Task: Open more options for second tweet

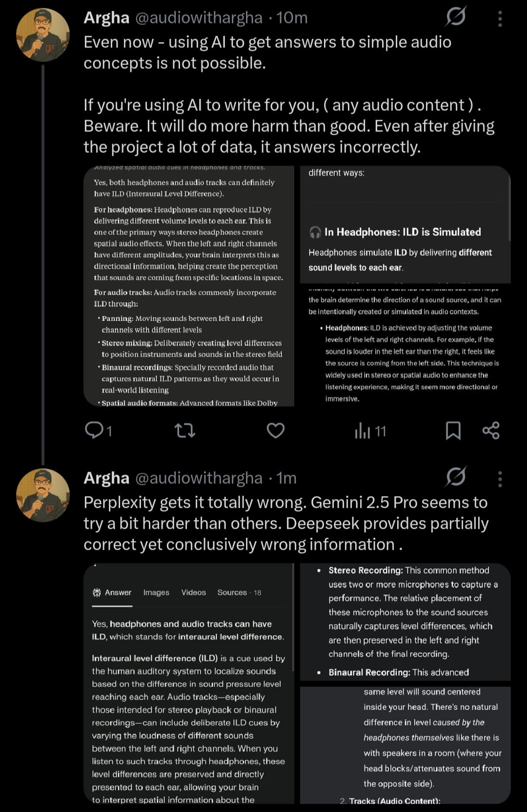Action: coord(500,479)
